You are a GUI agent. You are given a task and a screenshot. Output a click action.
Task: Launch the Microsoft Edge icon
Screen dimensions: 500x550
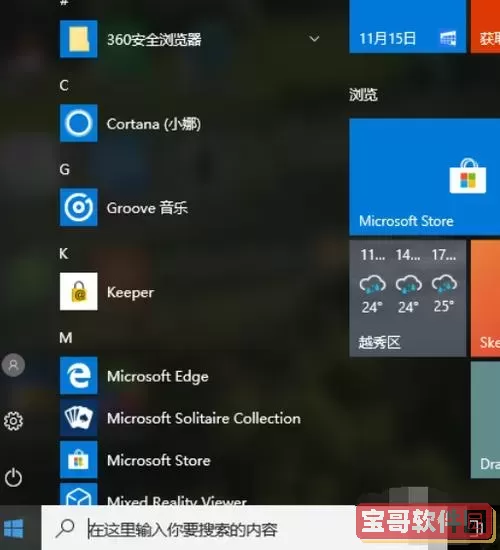(79, 376)
